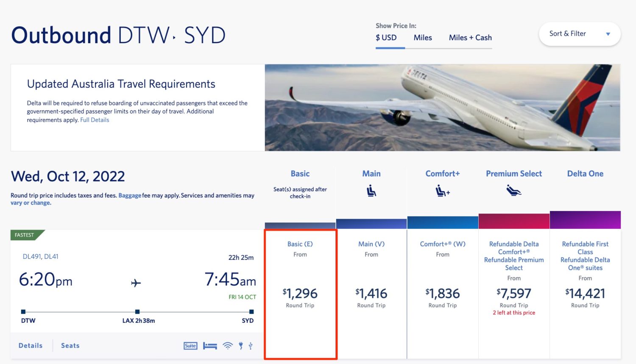Select Main (V) fare for $1,416

pos(371,294)
